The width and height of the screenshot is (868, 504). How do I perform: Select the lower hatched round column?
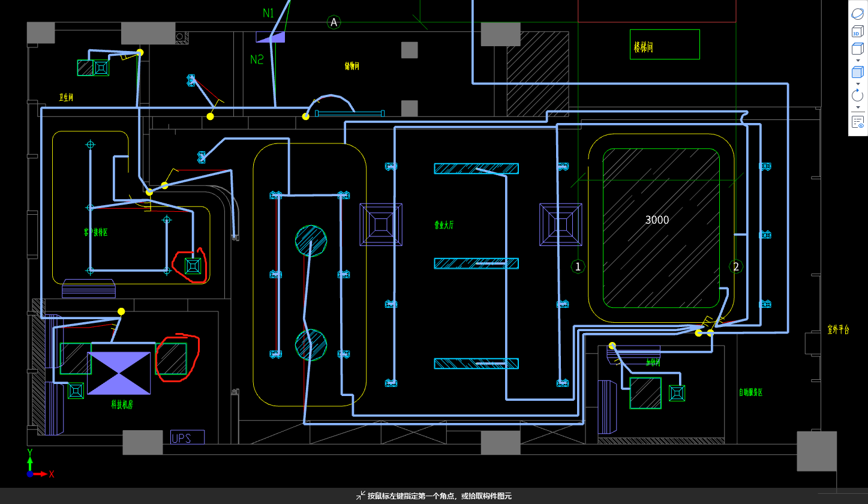311,344
